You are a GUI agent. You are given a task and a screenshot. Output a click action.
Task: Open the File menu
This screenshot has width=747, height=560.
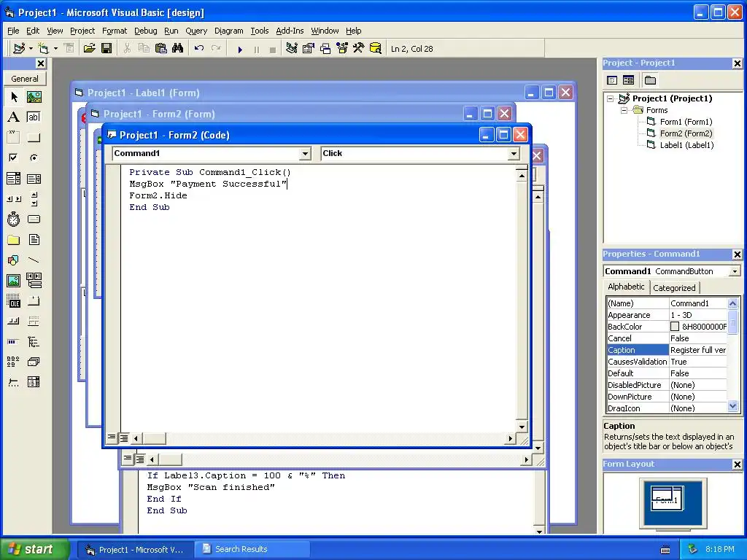13,31
